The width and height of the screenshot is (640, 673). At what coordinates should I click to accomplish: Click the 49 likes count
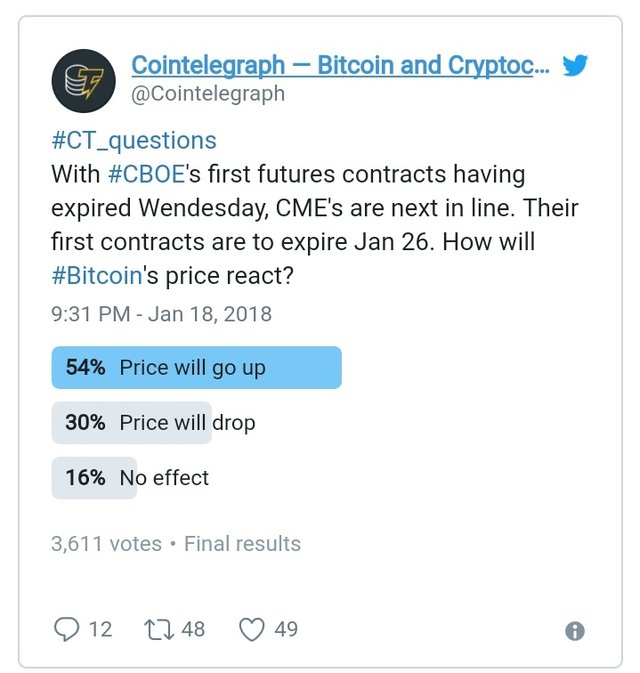(286, 629)
